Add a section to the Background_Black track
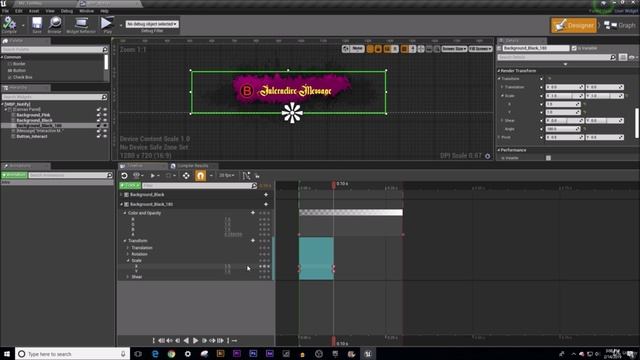 click(266, 195)
